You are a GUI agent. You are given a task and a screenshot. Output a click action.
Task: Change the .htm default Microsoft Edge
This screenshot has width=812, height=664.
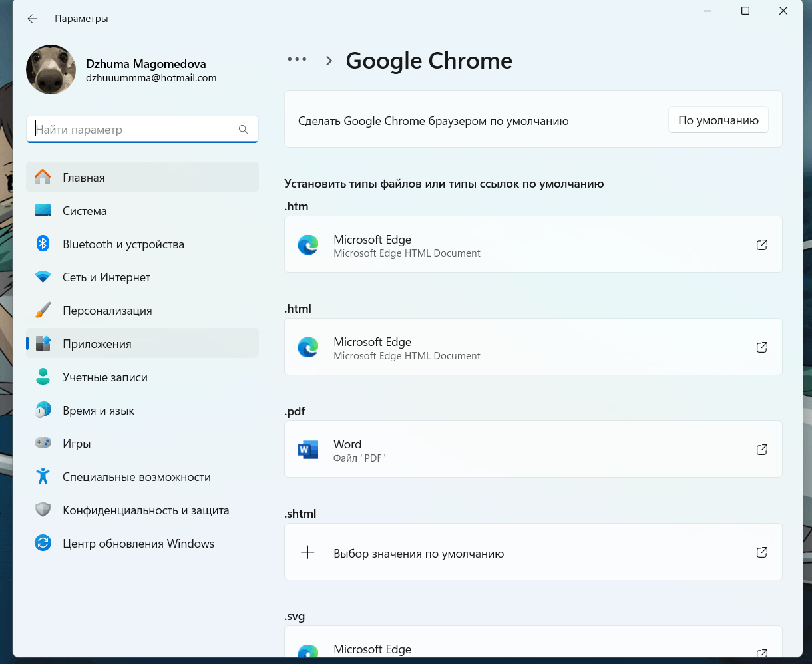tap(533, 244)
